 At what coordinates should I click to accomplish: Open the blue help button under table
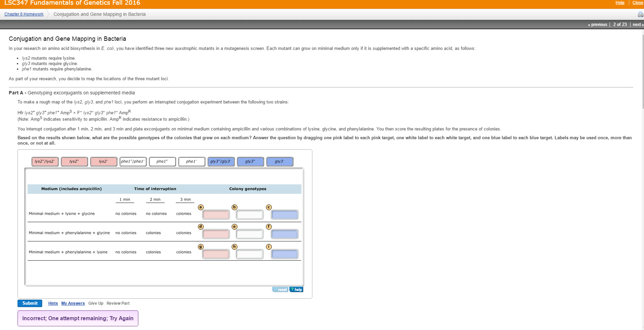pos(296,290)
